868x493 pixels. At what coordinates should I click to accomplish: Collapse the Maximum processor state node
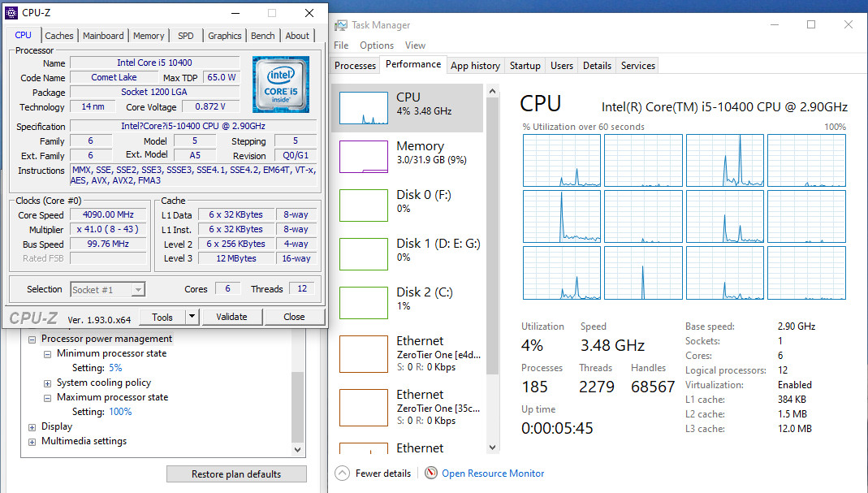click(48, 398)
